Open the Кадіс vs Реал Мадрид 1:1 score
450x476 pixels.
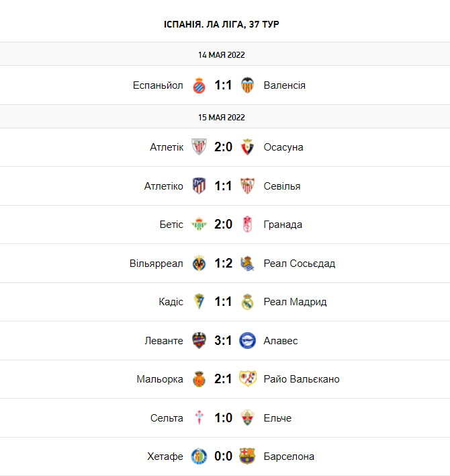[x=223, y=302]
